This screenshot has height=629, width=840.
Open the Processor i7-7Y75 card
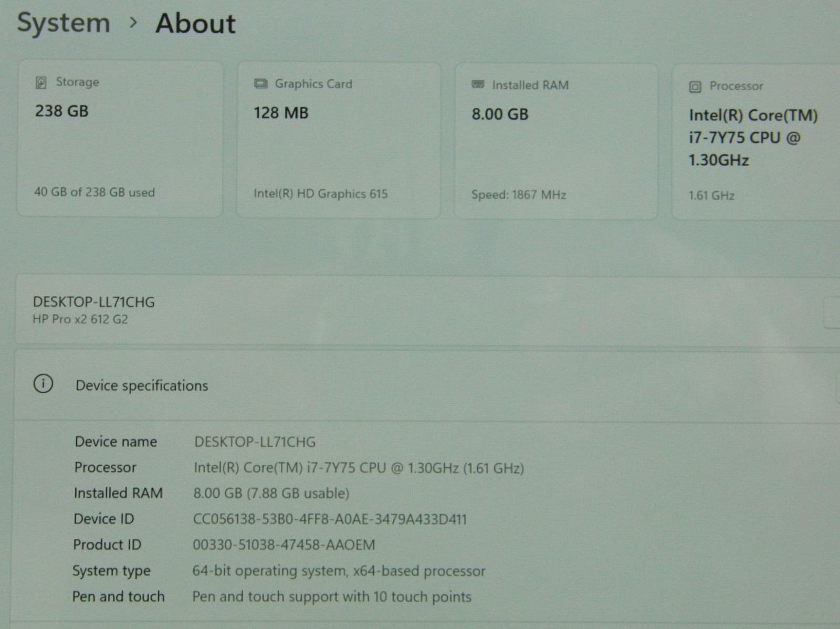coord(756,142)
